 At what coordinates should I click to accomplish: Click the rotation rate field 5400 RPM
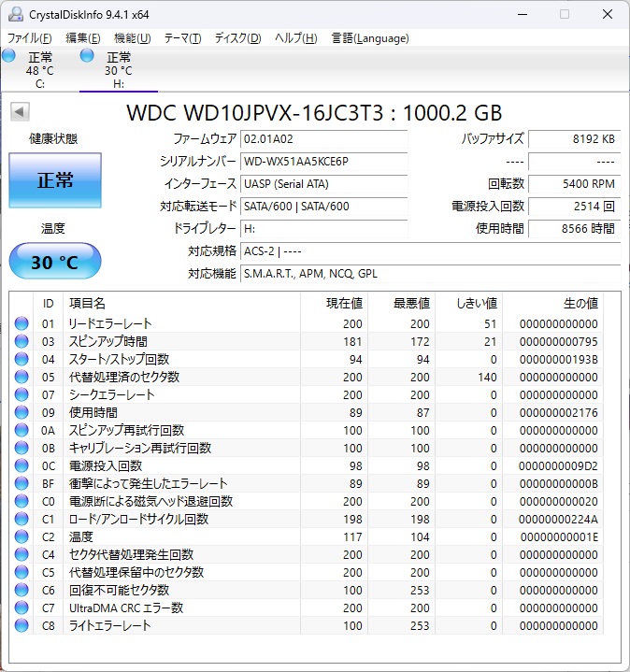pos(574,184)
